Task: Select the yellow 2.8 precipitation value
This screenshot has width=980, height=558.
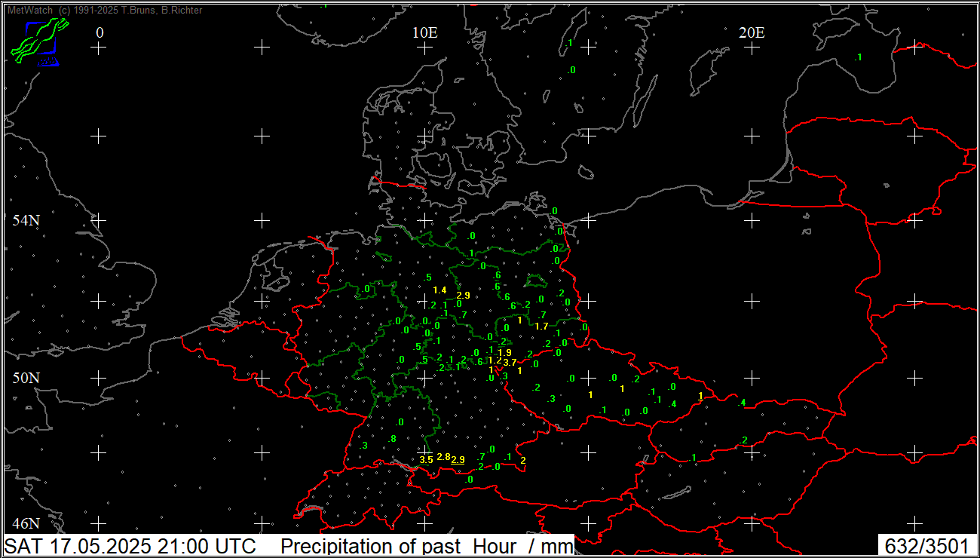Action: (x=443, y=457)
